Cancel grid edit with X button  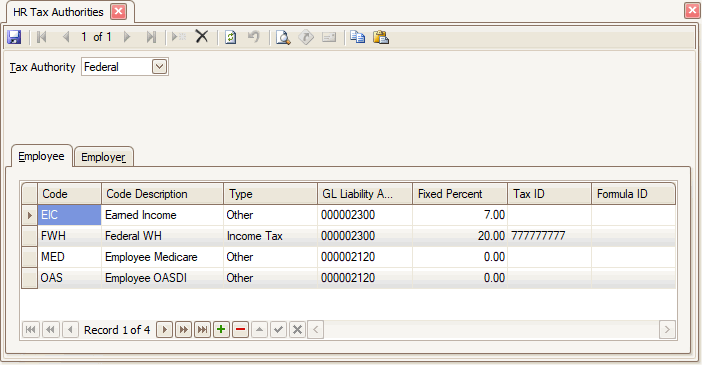pos(297,330)
